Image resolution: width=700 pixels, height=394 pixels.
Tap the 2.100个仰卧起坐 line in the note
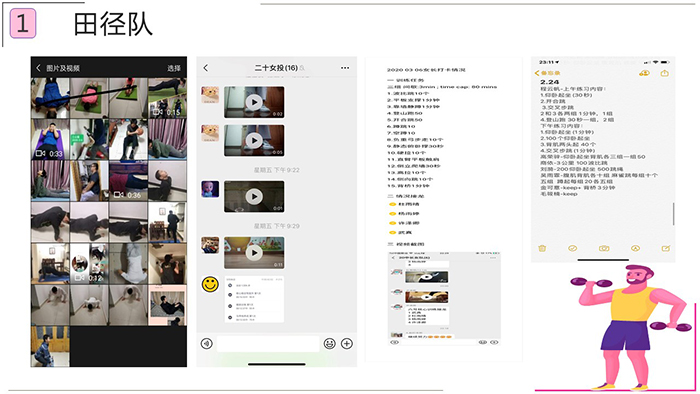[565, 138]
